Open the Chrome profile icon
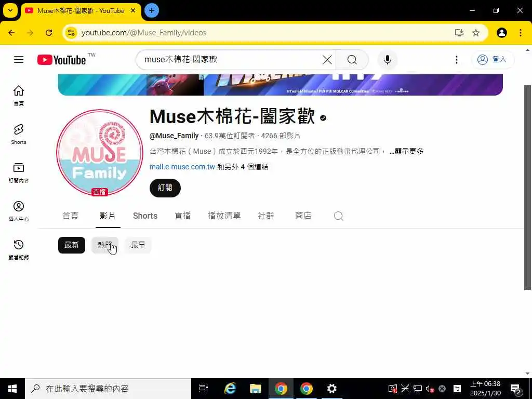The width and height of the screenshot is (532, 399). [502, 33]
